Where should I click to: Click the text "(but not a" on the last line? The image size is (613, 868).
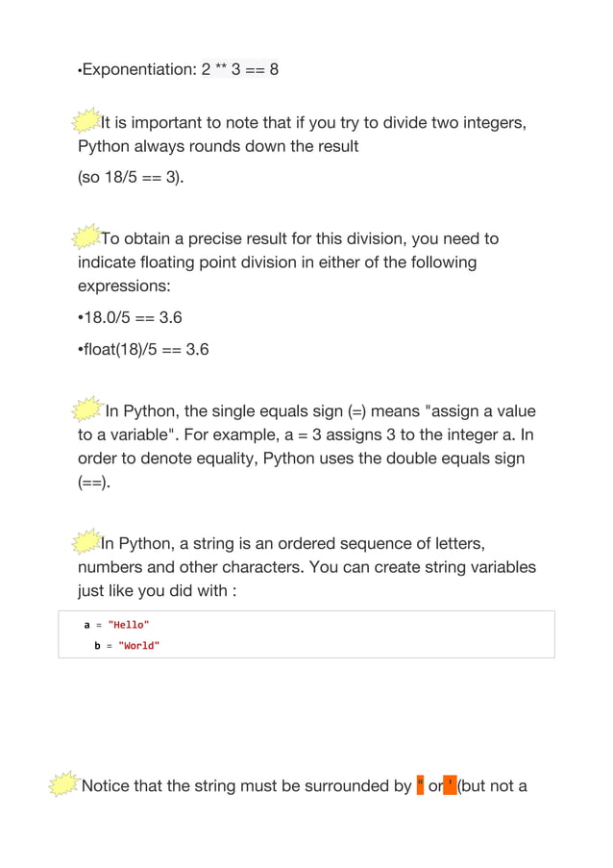pos(492,785)
